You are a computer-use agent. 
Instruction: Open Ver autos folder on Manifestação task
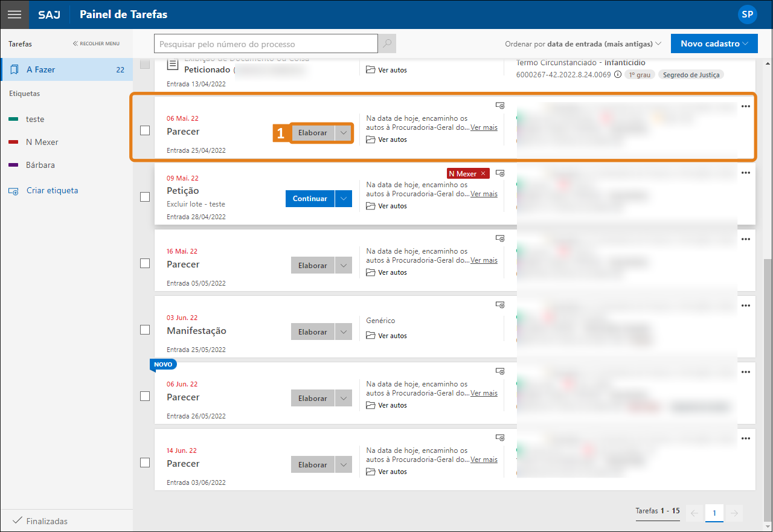click(386, 336)
